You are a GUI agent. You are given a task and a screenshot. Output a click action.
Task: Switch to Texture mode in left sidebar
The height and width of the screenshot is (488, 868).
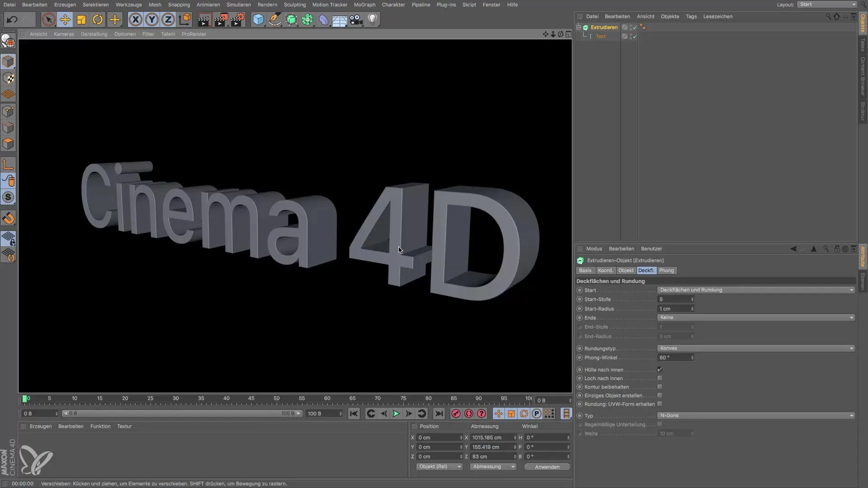point(8,78)
